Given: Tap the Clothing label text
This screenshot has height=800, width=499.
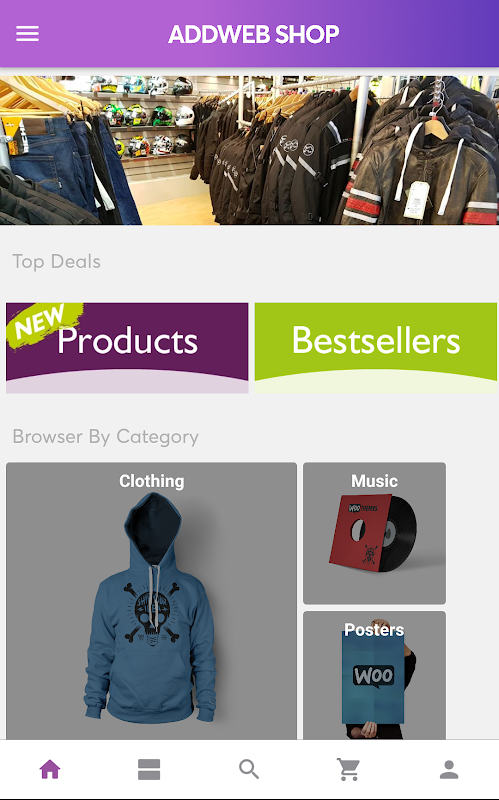Looking at the screenshot, I should (x=152, y=481).
